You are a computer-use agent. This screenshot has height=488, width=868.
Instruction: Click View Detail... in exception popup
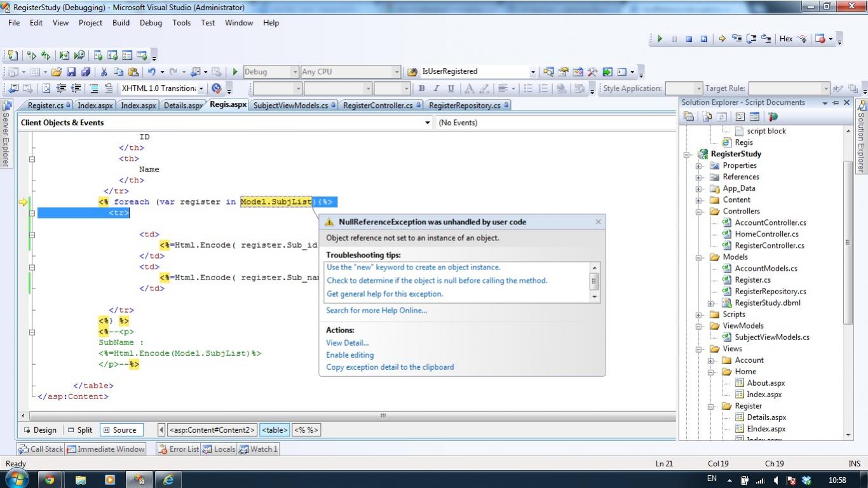(x=347, y=343)
